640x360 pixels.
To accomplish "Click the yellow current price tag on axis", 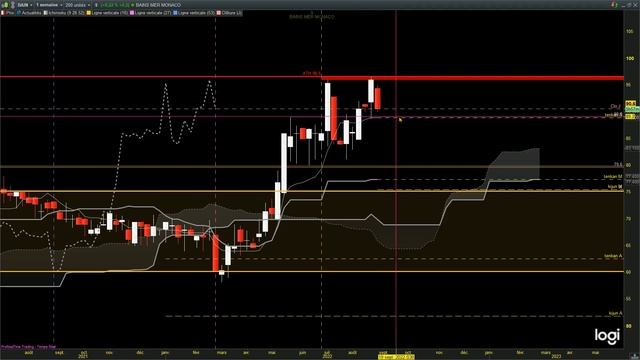I will pos(630,104).
